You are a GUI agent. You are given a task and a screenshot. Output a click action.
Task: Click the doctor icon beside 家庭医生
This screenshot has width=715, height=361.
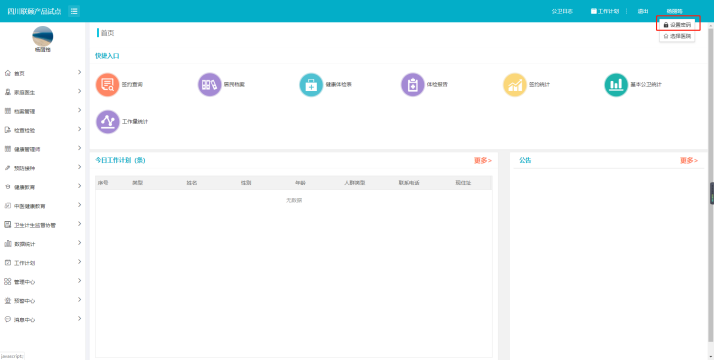[x=7, y=92]
